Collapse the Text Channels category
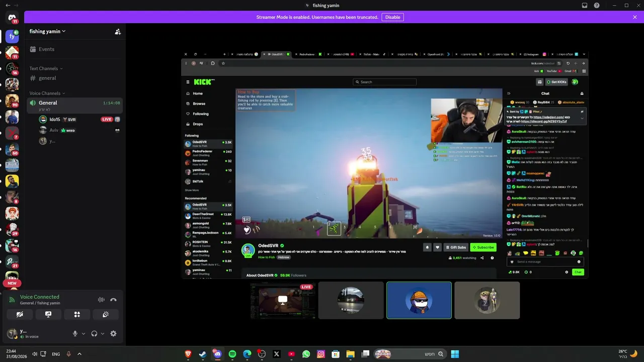This screenshot has width=644, height=362. (x=46, y=68)
